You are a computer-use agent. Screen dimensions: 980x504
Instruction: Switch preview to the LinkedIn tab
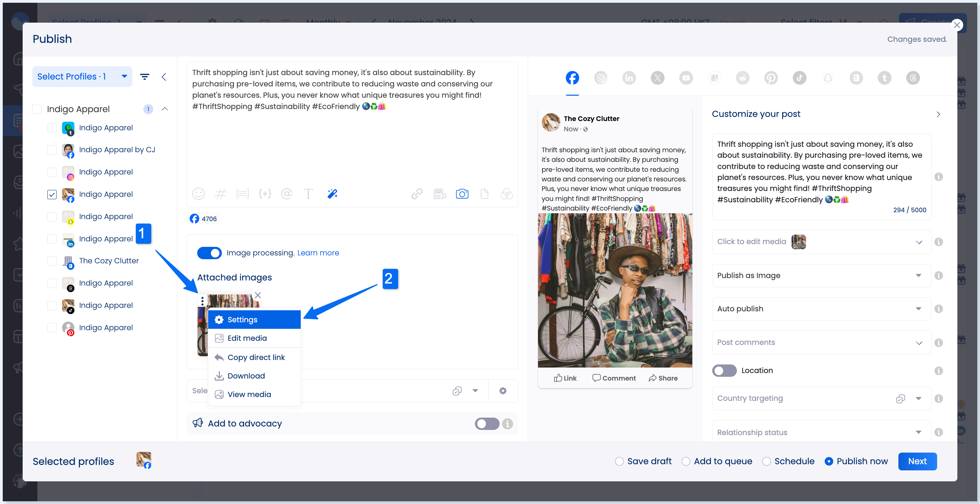pos(629,78)
